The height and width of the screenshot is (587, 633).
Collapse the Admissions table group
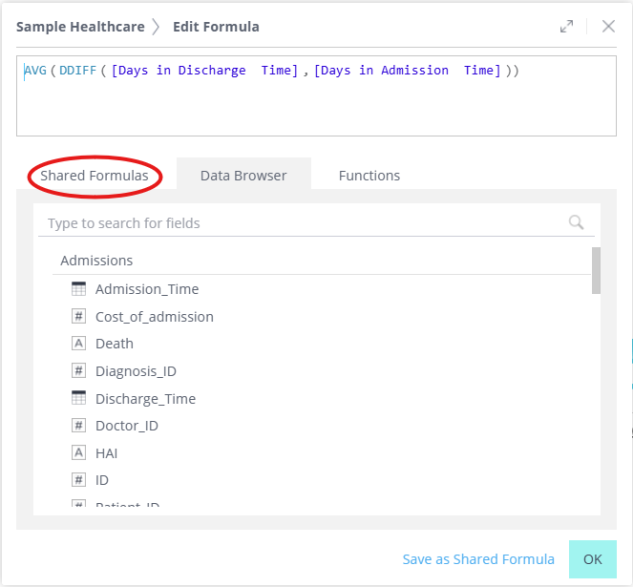(x=97, y=260)
